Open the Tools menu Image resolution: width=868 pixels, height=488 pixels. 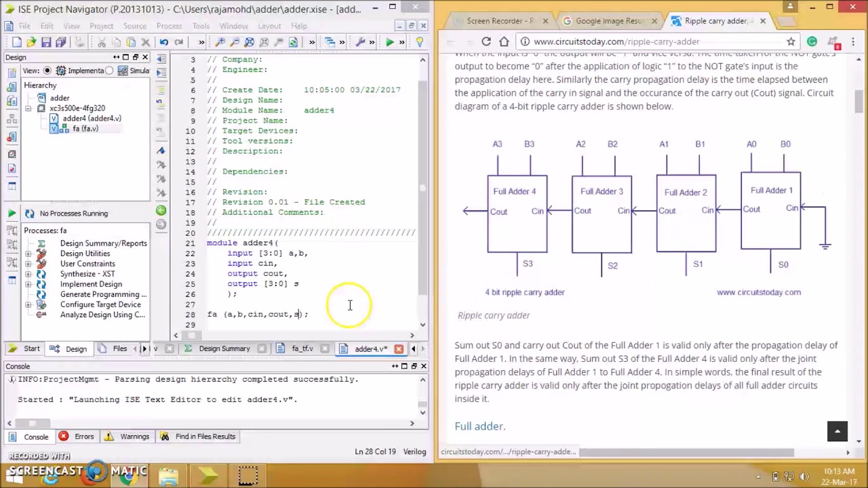pos(201,26)
